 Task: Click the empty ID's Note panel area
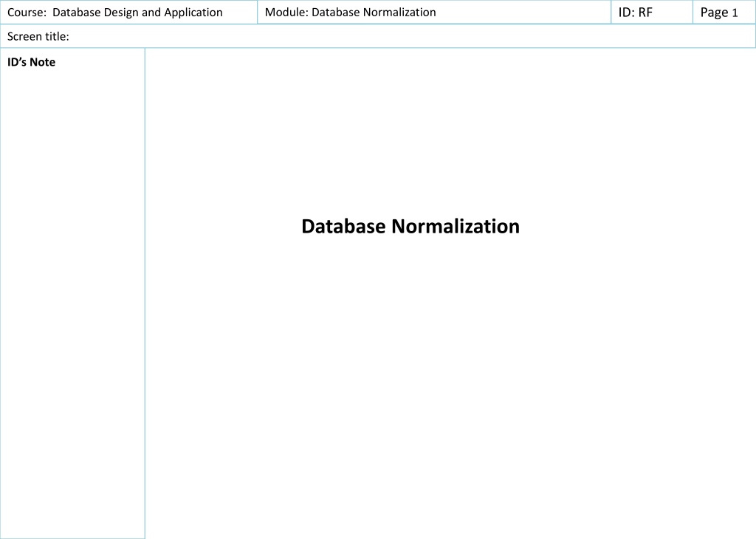pos(72,303)
